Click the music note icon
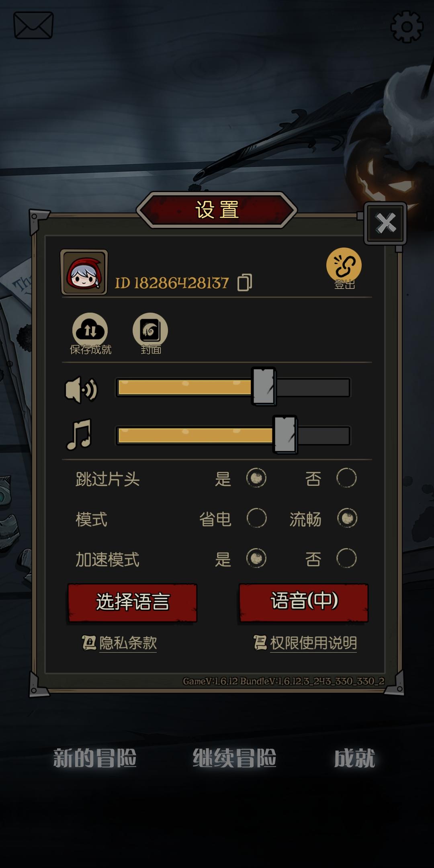 tap(79, 434)
